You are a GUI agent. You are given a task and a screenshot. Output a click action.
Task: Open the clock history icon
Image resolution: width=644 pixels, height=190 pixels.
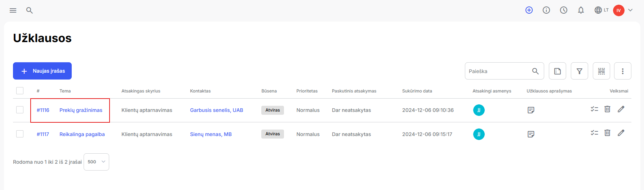[x=564, y=10]
